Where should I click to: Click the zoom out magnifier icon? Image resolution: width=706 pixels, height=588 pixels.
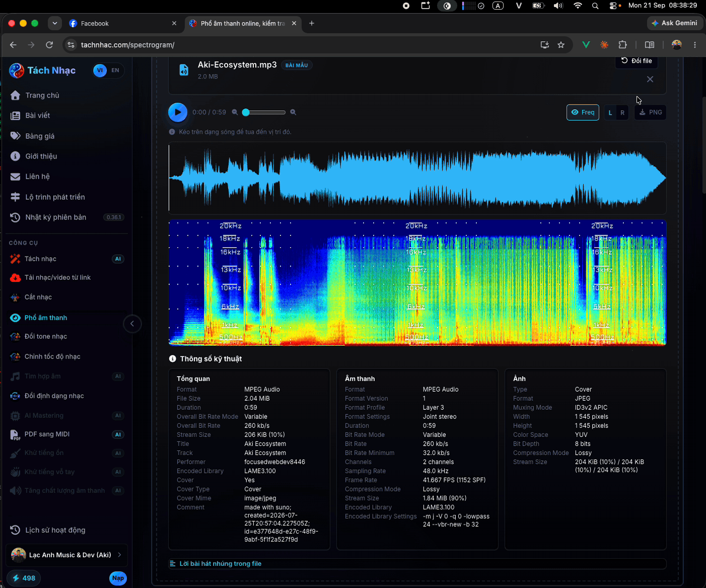(x=235, y=112)
